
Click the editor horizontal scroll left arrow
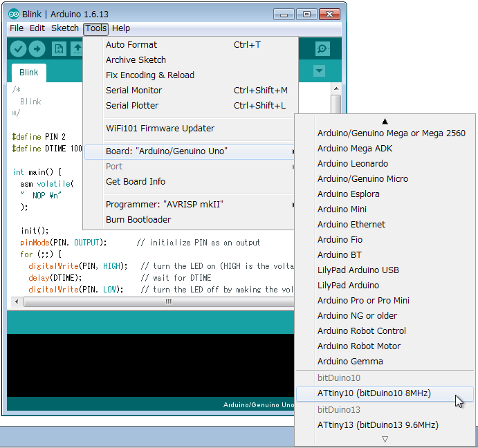click(17, 301)
